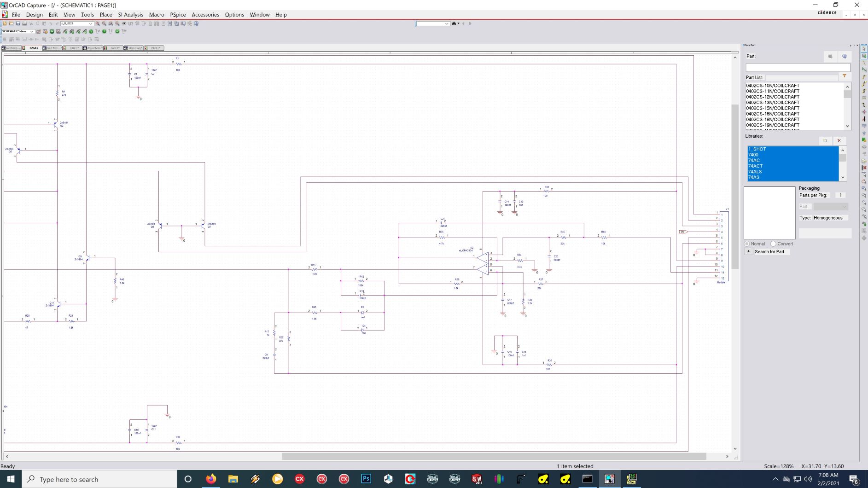This screenshot has width=868, height=488.
Task: Open File Explorer from the taskbar
Action: tap(233, 479)
